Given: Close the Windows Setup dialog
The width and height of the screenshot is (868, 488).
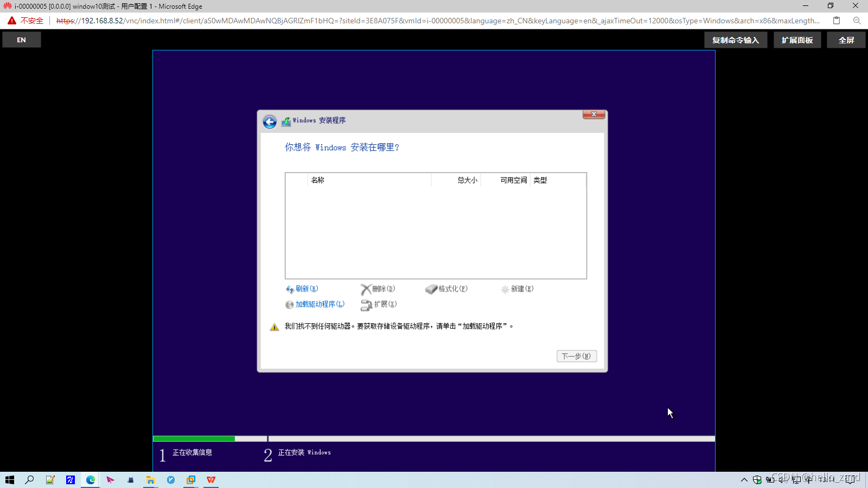Looking at the screenshot, I should (x=594, y=114).
